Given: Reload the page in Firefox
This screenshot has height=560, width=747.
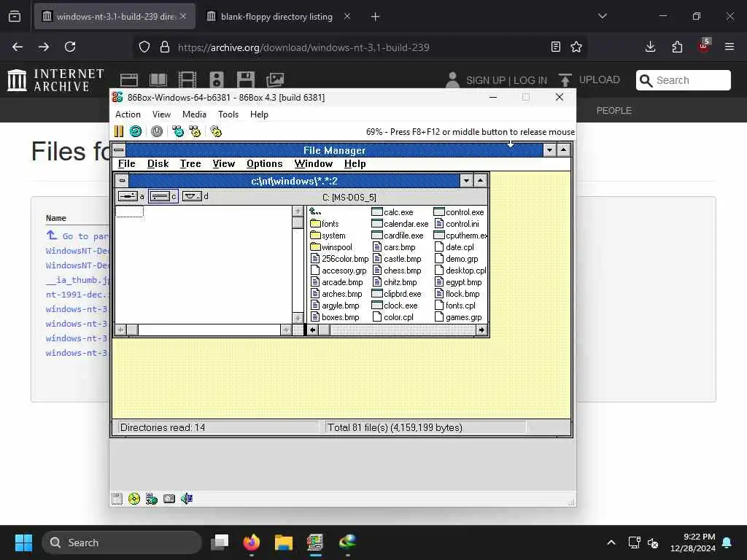Looking at the screenshot, I should 70,47.
